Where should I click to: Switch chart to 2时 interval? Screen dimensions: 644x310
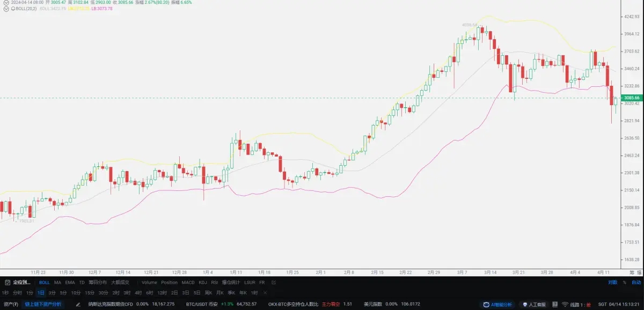coord(116,293)
